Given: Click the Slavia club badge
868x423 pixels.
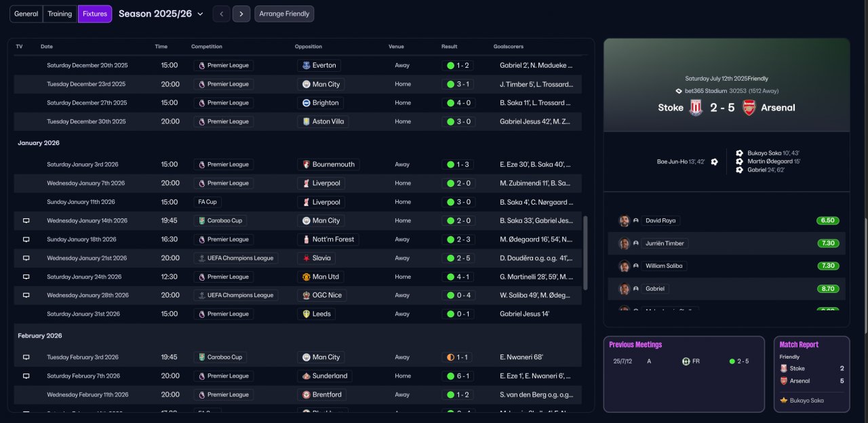Looking at the screenshot, I should (x=306, y=258).
